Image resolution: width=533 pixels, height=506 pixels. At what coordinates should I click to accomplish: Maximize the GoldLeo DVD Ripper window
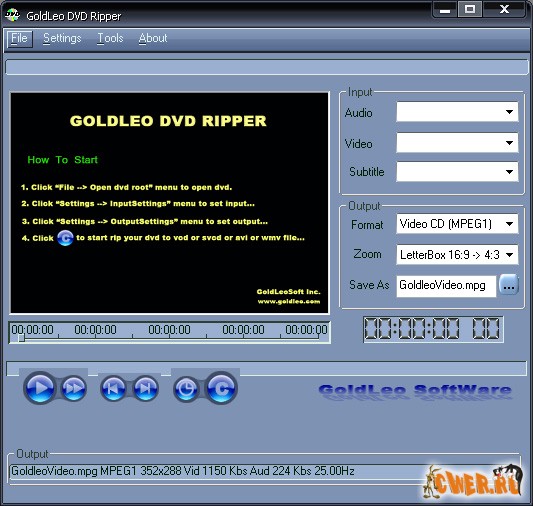pos(470,9)
